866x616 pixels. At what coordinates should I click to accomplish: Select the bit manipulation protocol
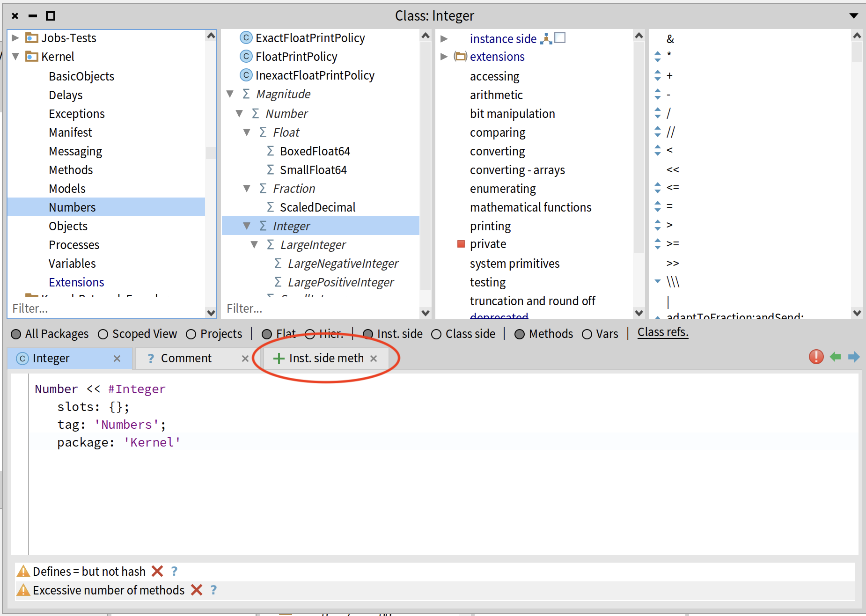[x=513, y=114]
